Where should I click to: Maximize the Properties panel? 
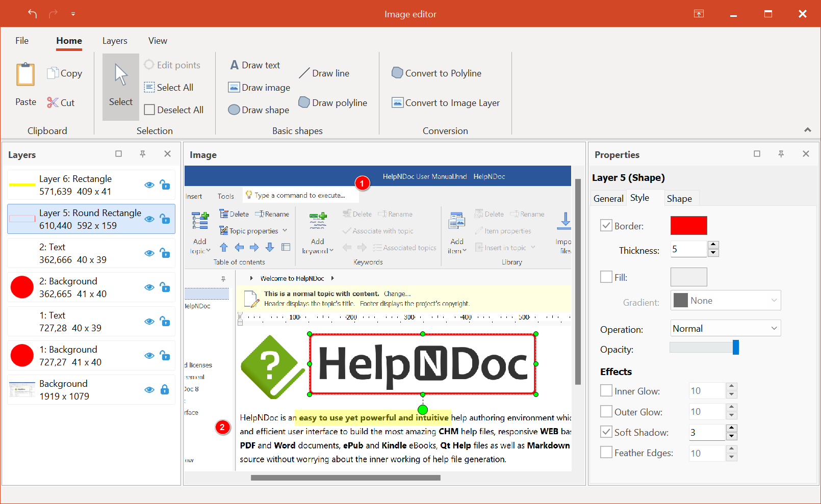[757, 154]
